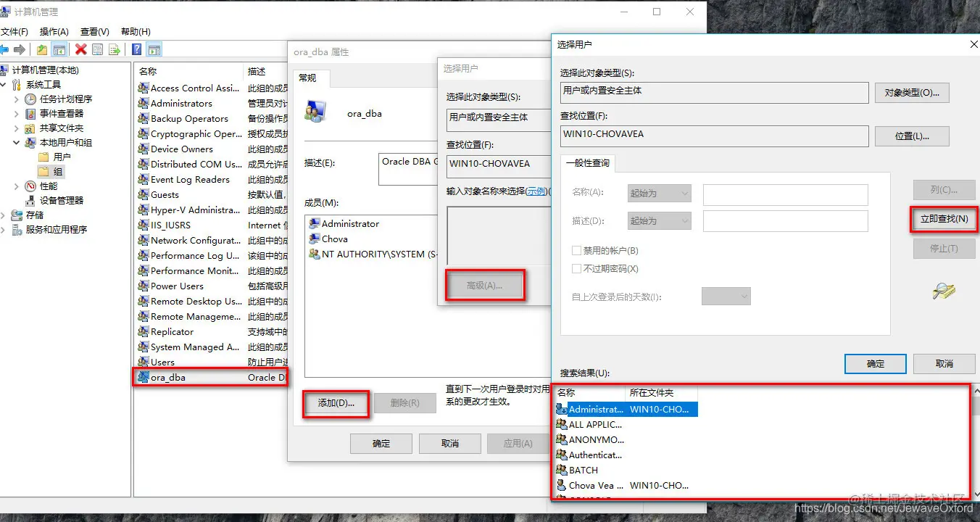Click the blue Help question mark icon
This screenshot has width=980, height=522.
coord(136,49)
